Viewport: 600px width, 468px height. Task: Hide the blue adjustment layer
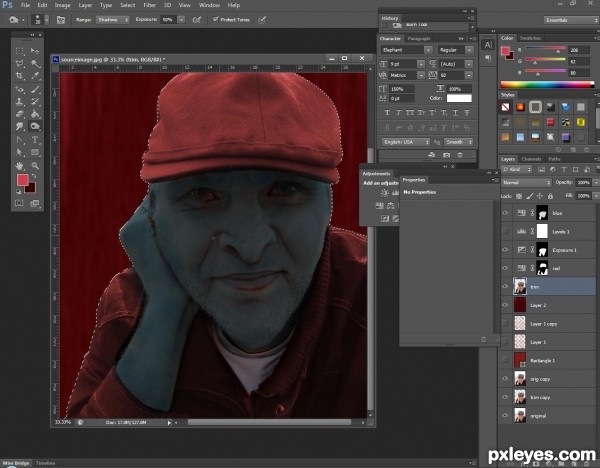pyautogui.click(x=505, y=213)
